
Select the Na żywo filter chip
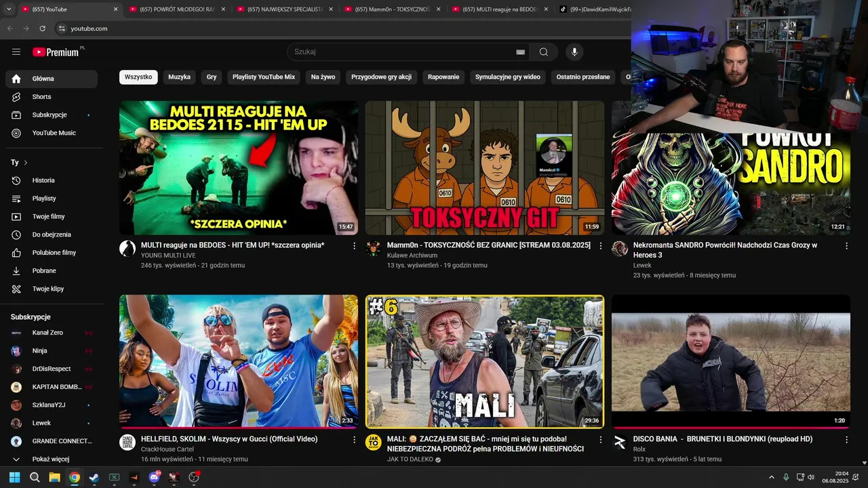(323, 77)
